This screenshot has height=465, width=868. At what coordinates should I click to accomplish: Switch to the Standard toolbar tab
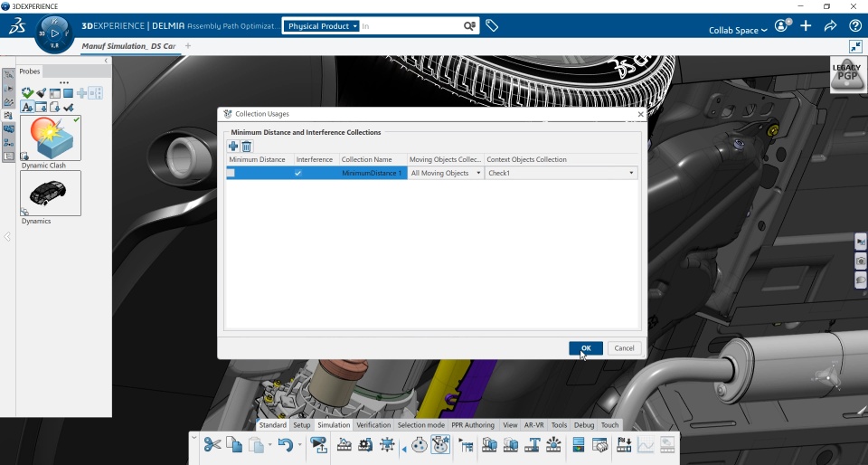272,425
